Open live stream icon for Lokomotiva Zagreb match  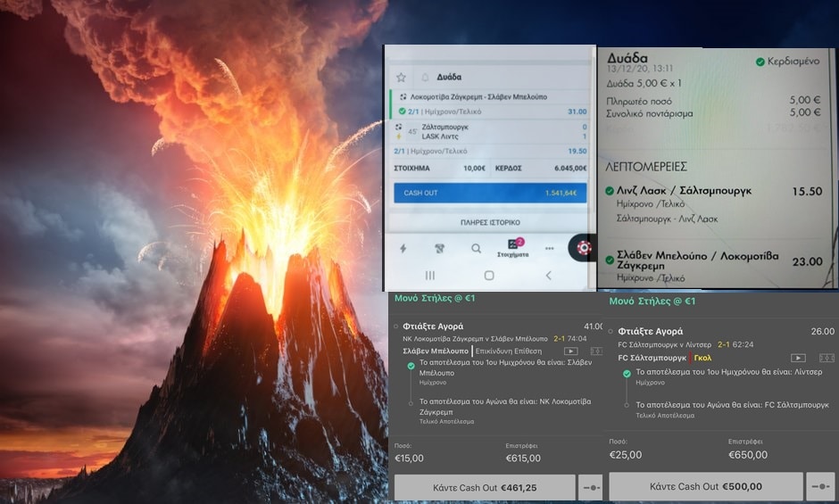point(570,351)
